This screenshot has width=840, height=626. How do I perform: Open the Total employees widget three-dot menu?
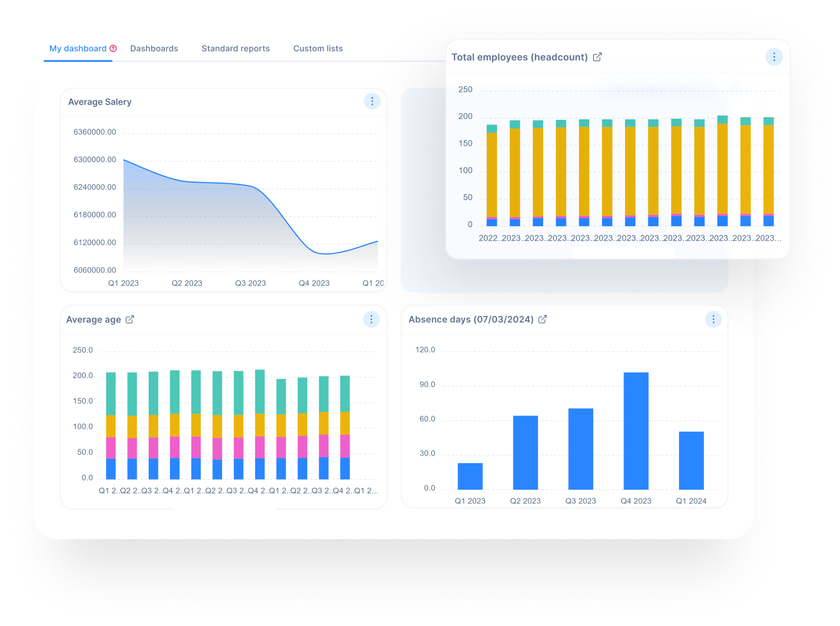tap(774, 57)
